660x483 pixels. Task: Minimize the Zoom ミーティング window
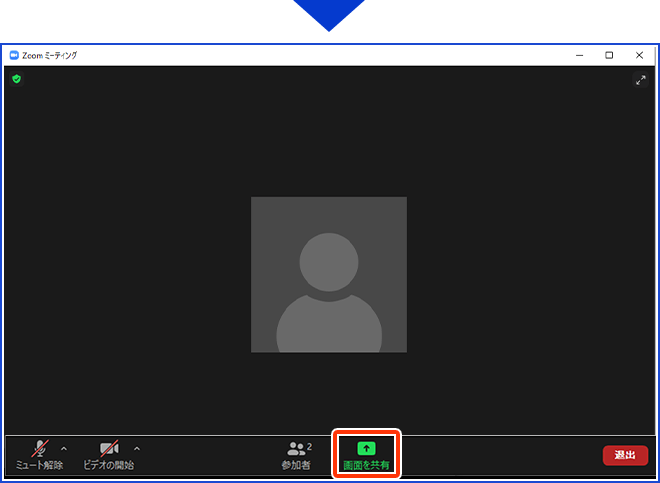coord(580,55)
